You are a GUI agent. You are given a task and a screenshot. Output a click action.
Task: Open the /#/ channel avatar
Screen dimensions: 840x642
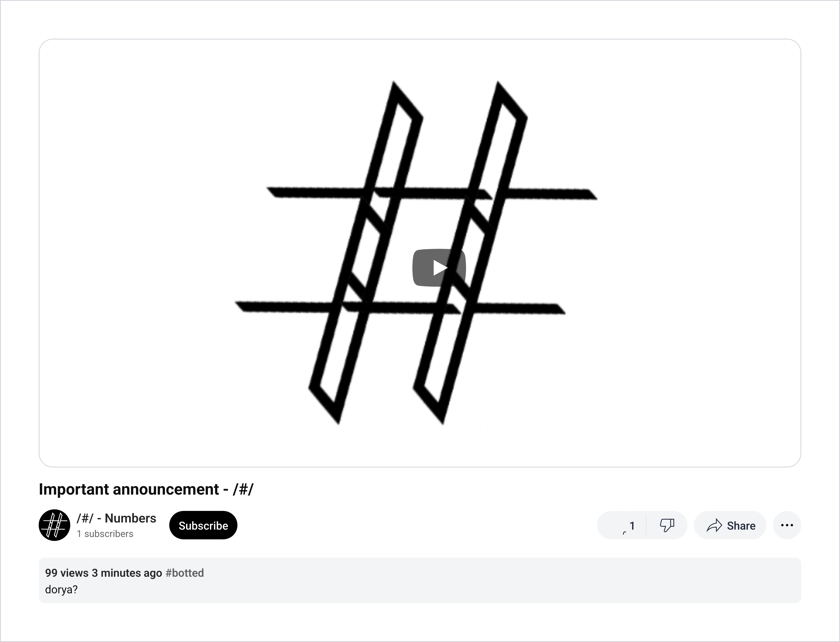point(54,525)
